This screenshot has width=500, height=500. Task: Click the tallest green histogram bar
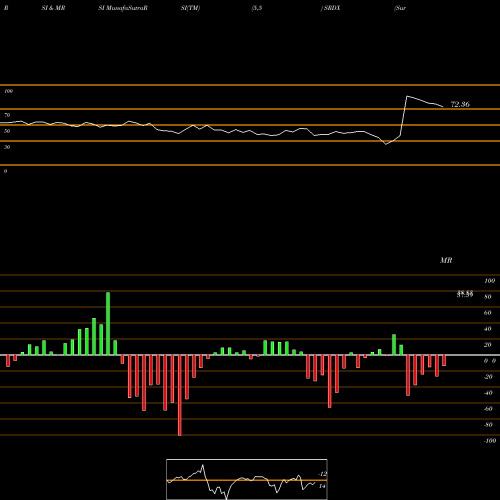point(108,324)
